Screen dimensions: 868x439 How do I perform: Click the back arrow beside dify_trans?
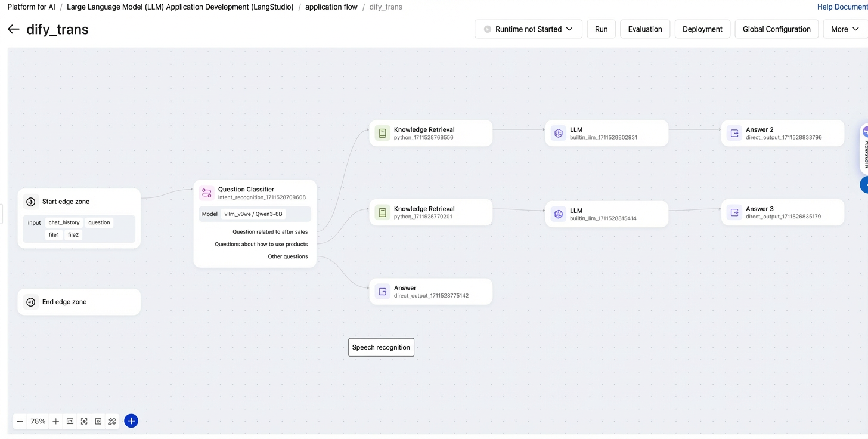[x=13, y=29]
